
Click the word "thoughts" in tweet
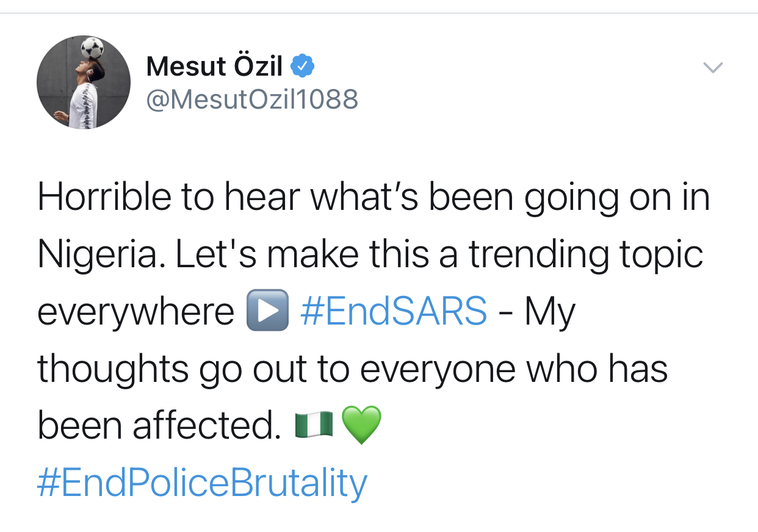(112, 368)
